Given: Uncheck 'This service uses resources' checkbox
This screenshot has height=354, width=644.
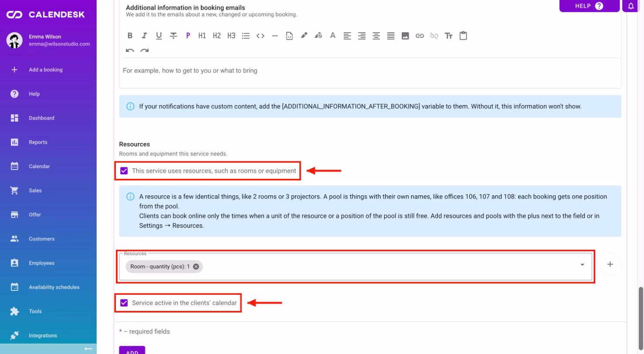Looking at the screenshot, I should click(x=124, y=170).
